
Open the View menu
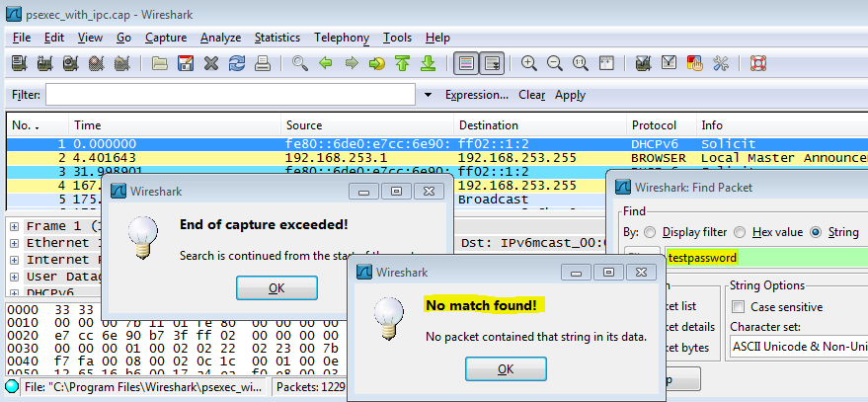click(x=90, y=38)
